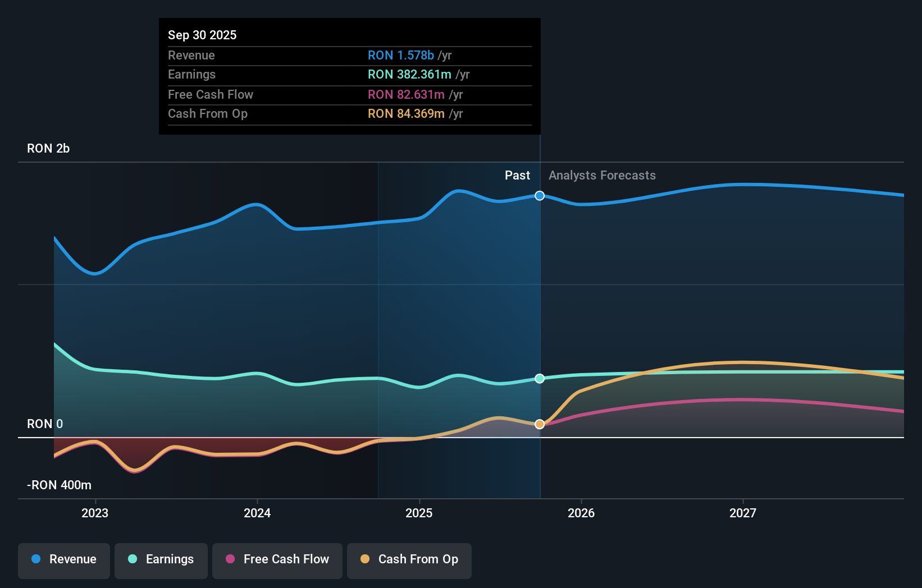The image size is (922, 588).
Task: Click the 2027 axis label
Action: pos(743,513)
